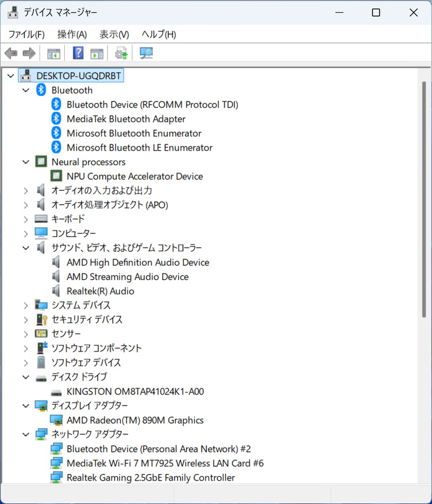
Task: Click the Back navigation arrow
Action: 10,53
